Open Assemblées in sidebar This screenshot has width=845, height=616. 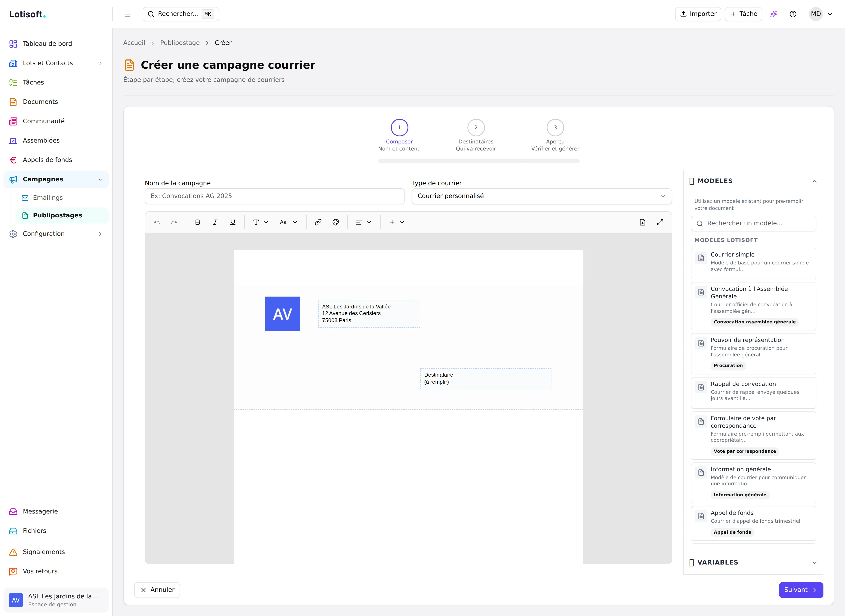point(56,141)
